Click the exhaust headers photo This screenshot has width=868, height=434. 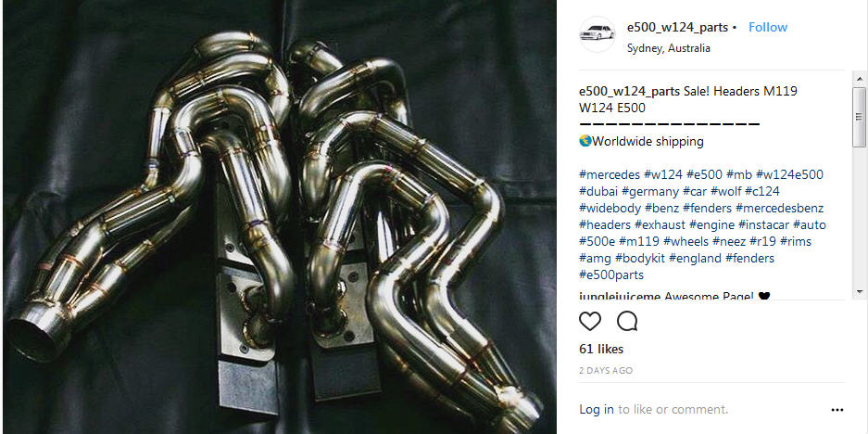point(280,217)
